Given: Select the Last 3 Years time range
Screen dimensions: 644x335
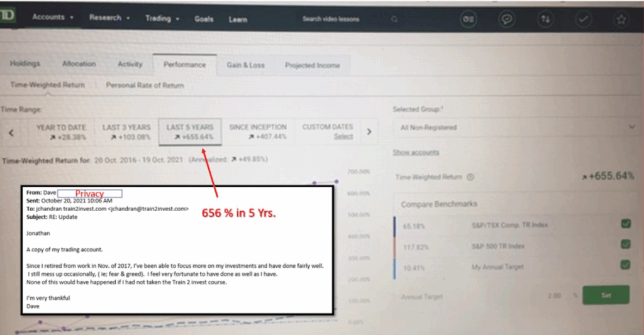Looking at the screenshot, I should coord(126,131).
